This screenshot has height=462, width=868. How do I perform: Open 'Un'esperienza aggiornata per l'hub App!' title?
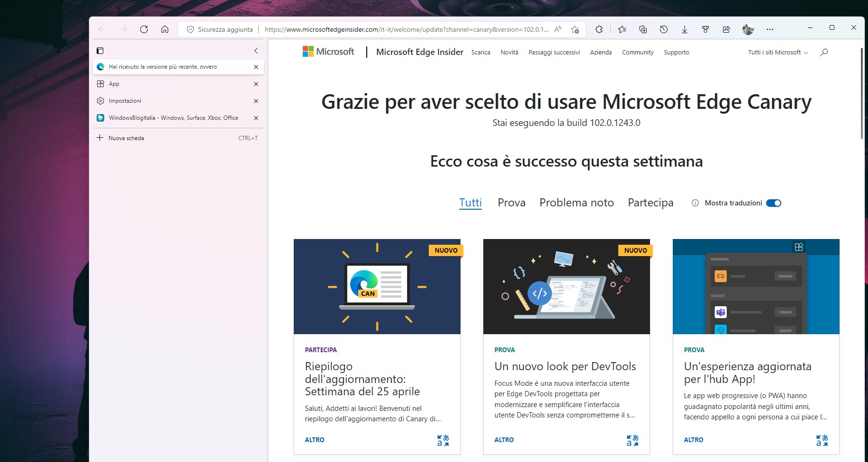coord(748,373)
